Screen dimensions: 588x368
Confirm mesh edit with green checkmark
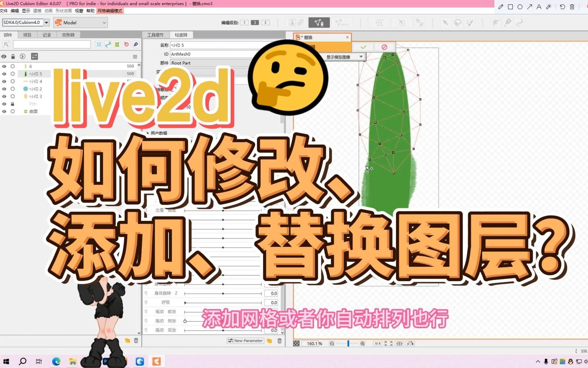(x=363, y=47)
